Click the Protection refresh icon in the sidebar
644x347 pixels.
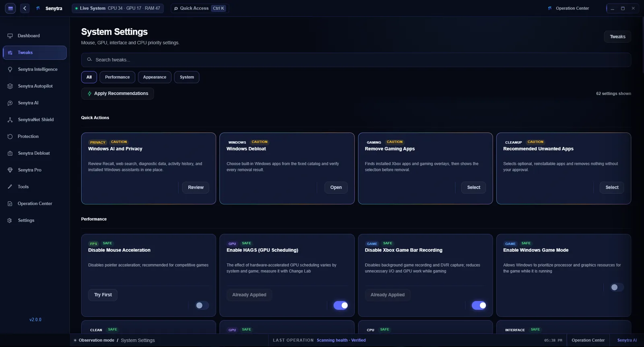(10, 136)
